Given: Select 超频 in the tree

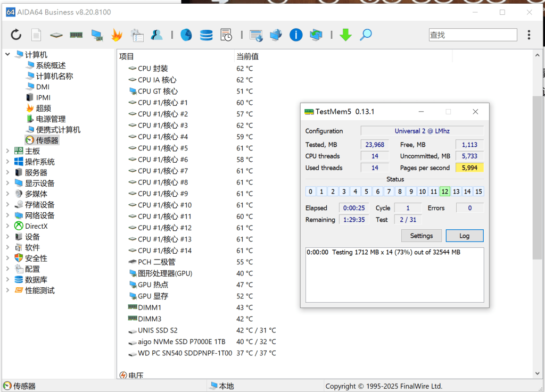Looking at the screenshot, I should pos(44,109).
